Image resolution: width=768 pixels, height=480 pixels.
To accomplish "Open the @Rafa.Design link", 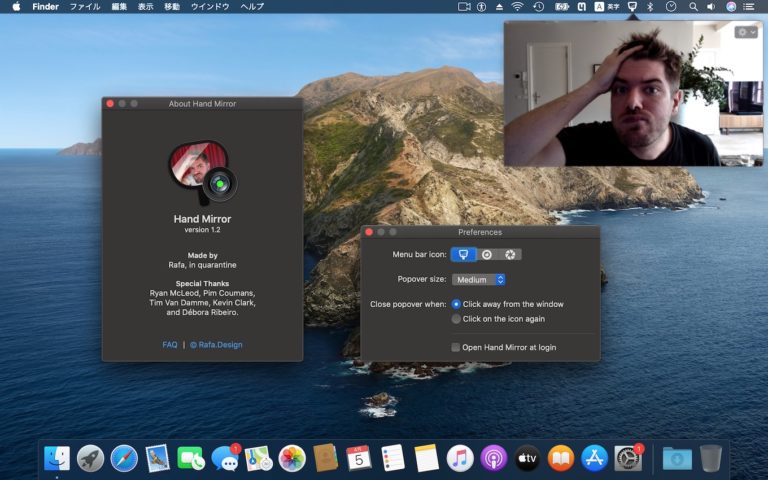I will pyautogui.click(x=216, y=345).
